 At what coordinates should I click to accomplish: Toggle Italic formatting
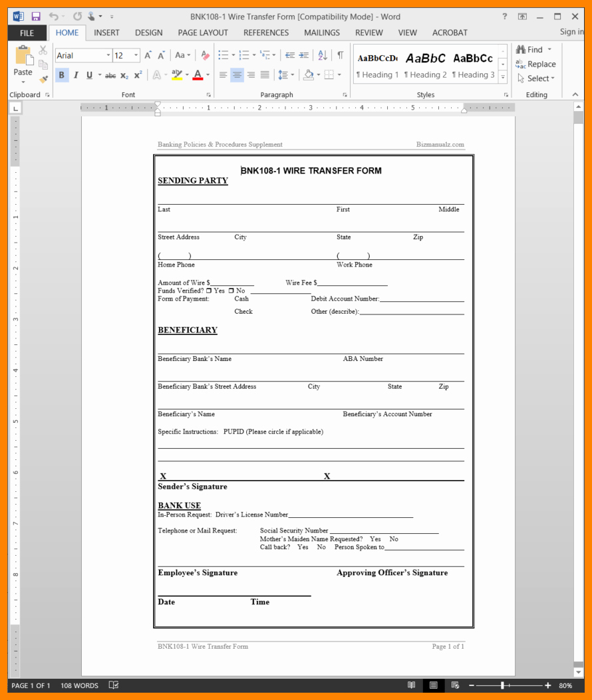coord(76,75)
